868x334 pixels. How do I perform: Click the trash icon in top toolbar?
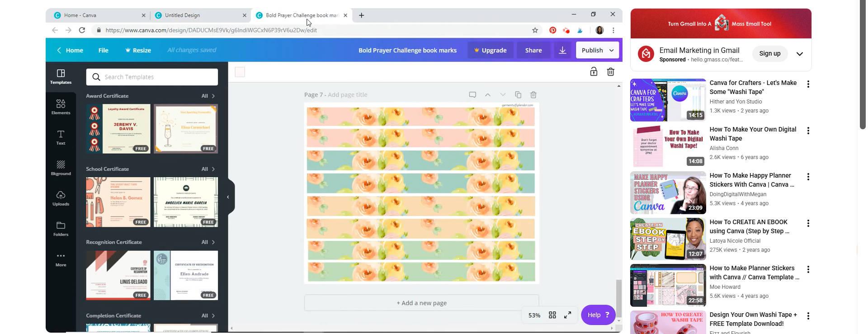click(x=610, y=71)
